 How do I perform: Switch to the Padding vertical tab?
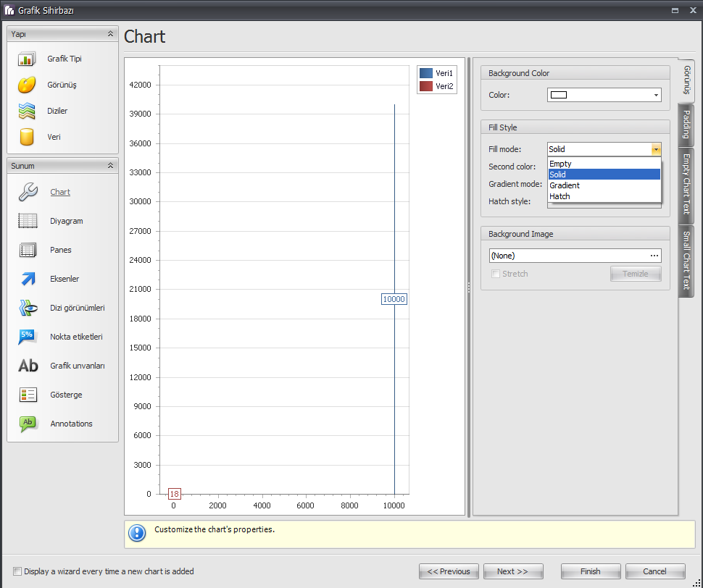tap(686, 125)
